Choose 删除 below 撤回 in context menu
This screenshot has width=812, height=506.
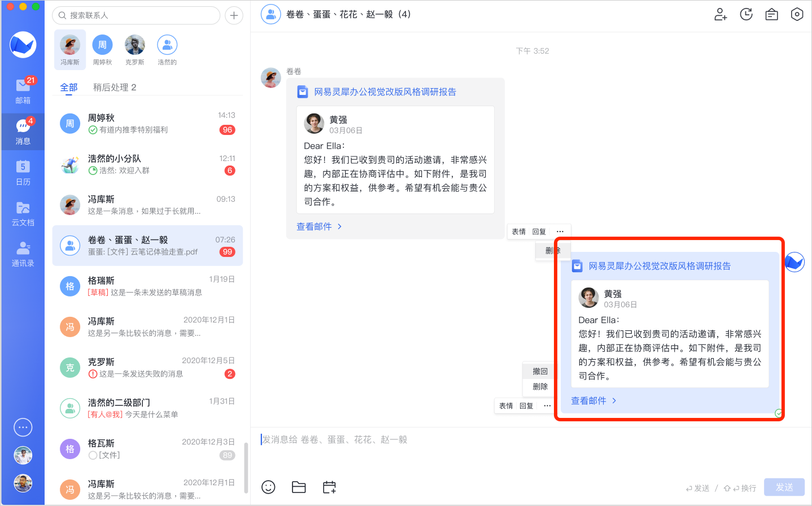point(540,387)
